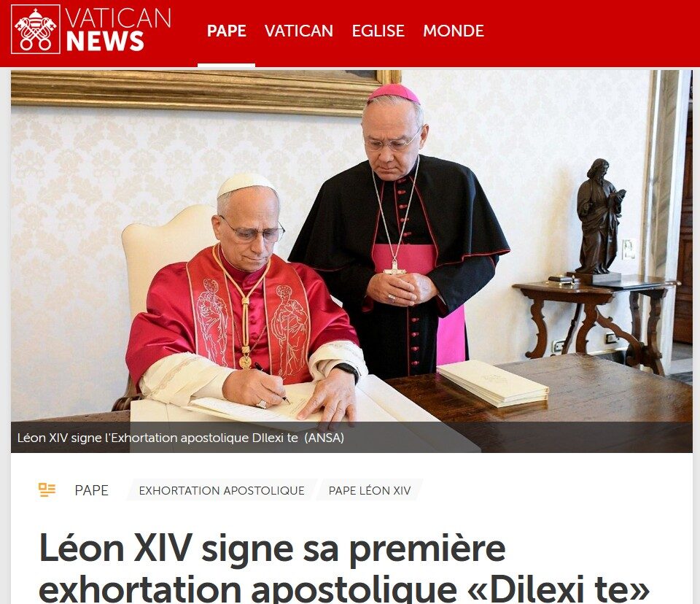Click the Vatican crossed-keys emblem icon
The image size is (700, 604).
coord(36,29)
